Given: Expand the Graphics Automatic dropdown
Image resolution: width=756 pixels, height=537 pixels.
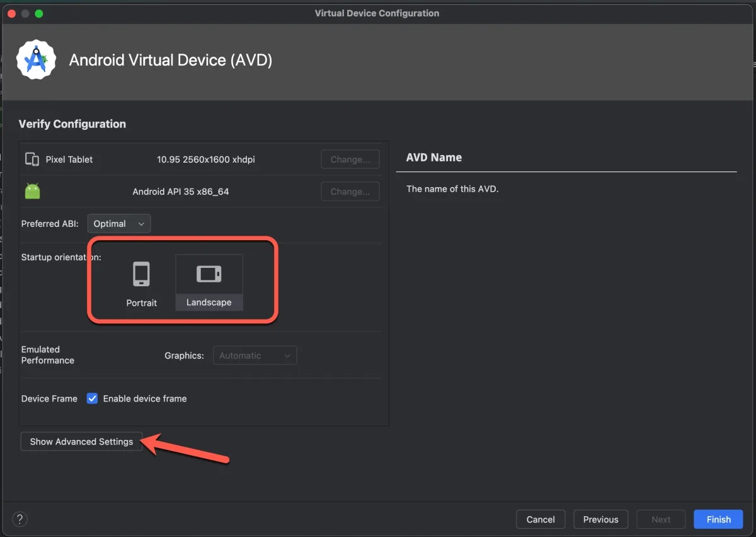Looking at the screenshot, I should coord(255,355).
